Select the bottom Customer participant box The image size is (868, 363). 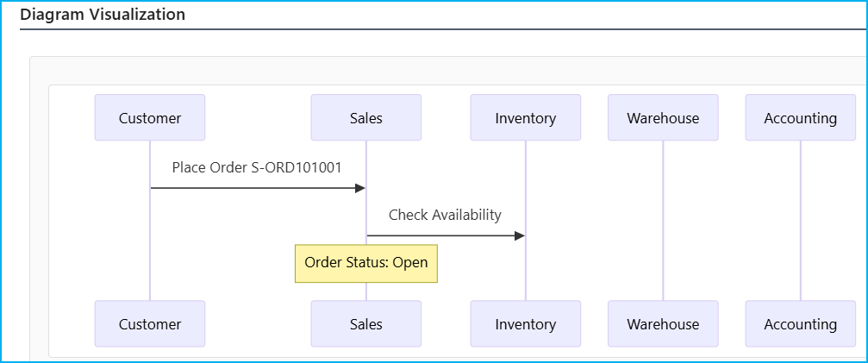[150, 324]
